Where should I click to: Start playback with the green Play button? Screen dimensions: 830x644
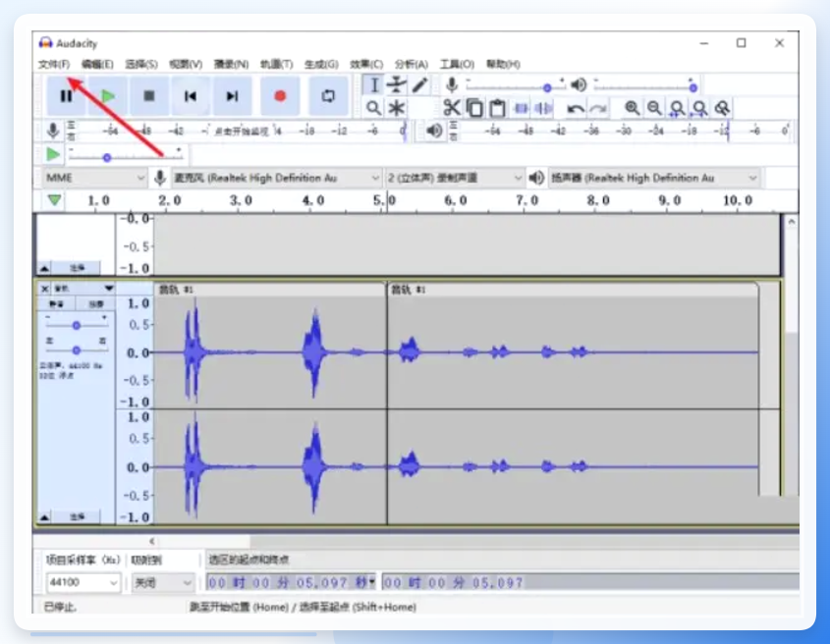click(x=108, y=96)
